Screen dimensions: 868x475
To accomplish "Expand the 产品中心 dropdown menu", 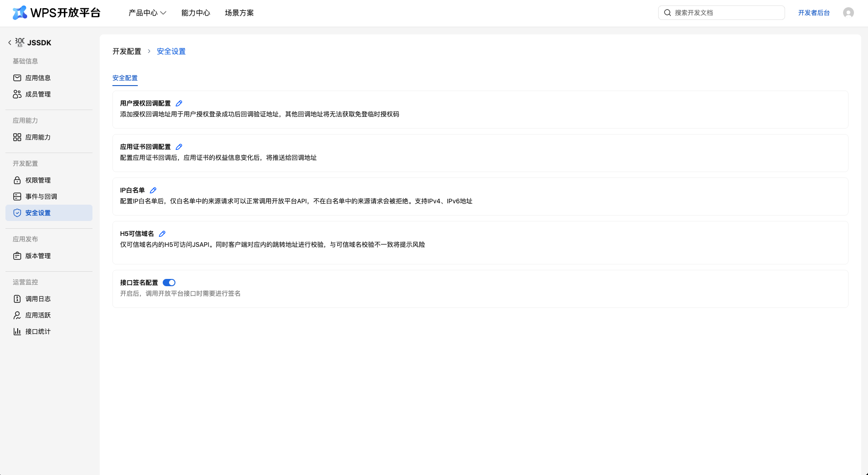I will pos(147,13).
